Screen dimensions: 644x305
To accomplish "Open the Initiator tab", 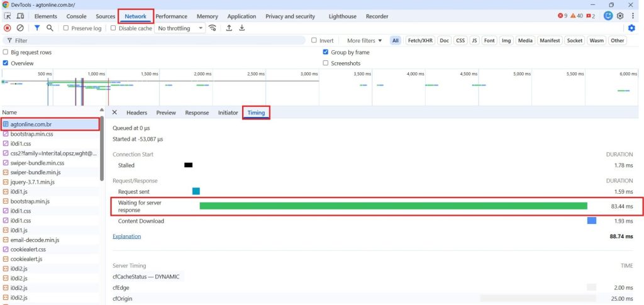I will pos(228,113).
